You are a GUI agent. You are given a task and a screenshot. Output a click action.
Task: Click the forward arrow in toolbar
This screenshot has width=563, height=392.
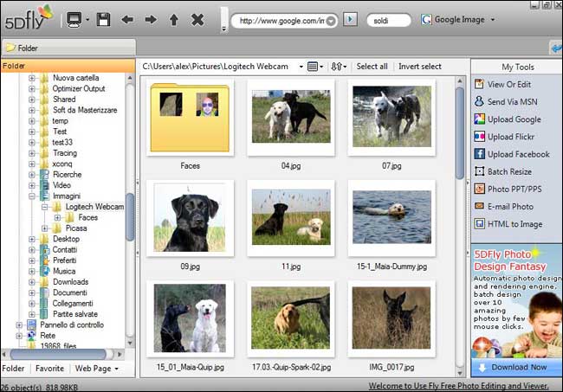(150, 19)
